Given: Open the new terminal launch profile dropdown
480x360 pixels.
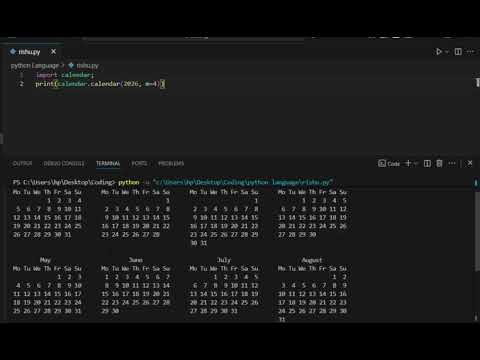Looking at the screenshot, I should pyautogui.click(x=415, y=163).
